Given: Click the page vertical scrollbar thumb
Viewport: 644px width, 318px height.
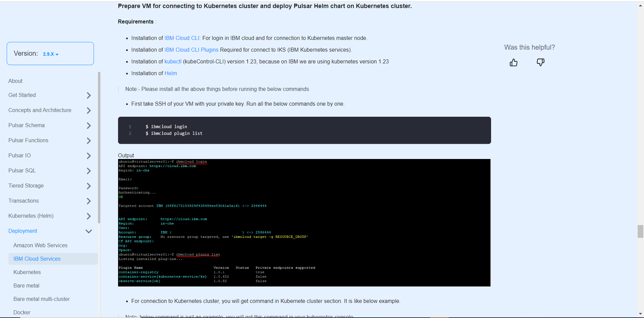Looking at the screenshot, I should 640,231.
